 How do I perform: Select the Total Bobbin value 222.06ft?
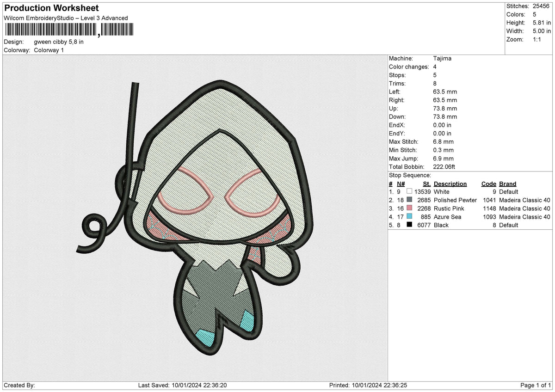tap(445, 167)
